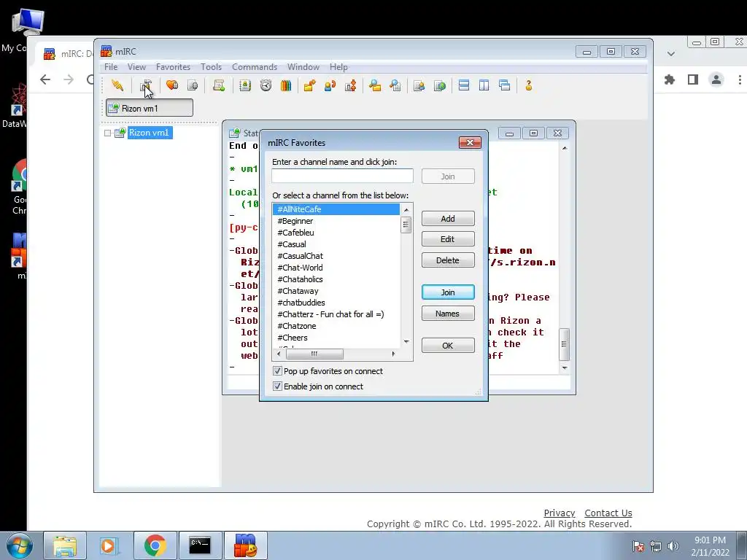
Task: Select #Chatterz - Fun chat for all
Action: click(x=336, y=314)
